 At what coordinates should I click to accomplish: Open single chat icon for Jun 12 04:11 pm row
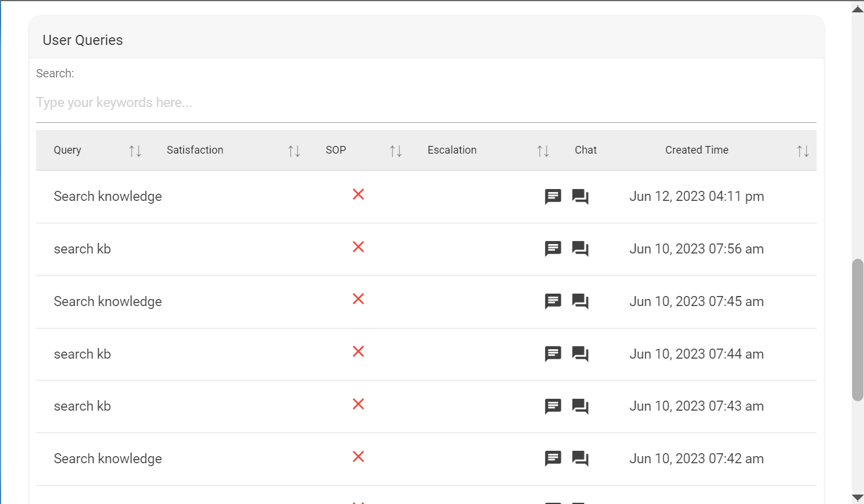coord(553,196)
